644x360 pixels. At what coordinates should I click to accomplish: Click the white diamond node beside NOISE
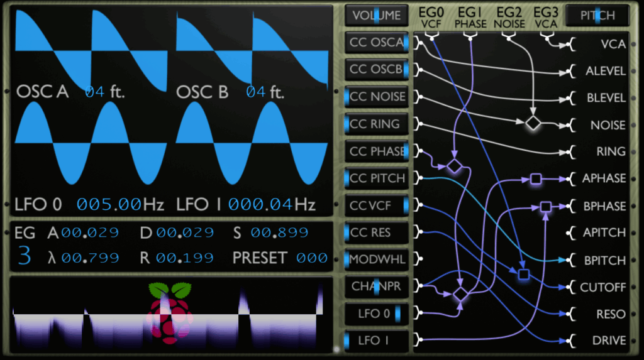(533, 124)
